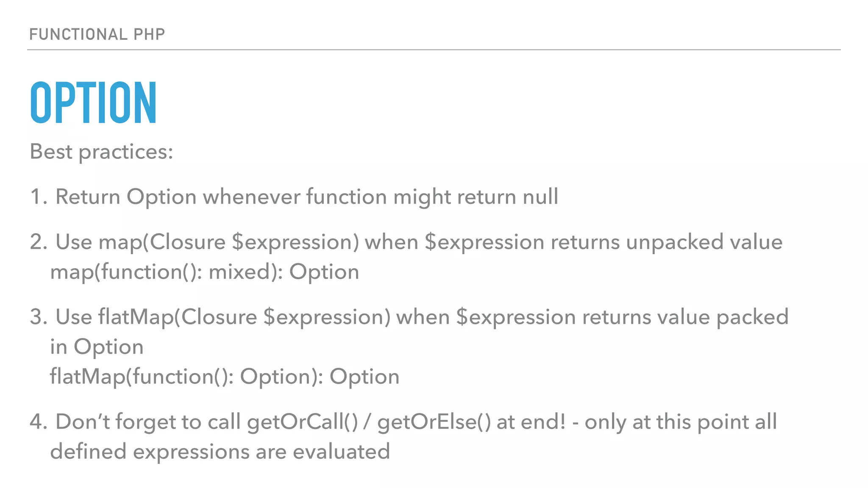The image size is (868, 488).
Task: Click the number '2.' list marker
Action: click(x=39, y=242)
